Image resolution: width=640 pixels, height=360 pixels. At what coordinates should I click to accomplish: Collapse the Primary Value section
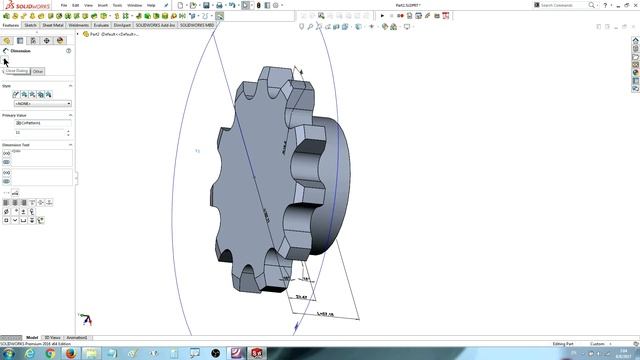coord(70,116)
